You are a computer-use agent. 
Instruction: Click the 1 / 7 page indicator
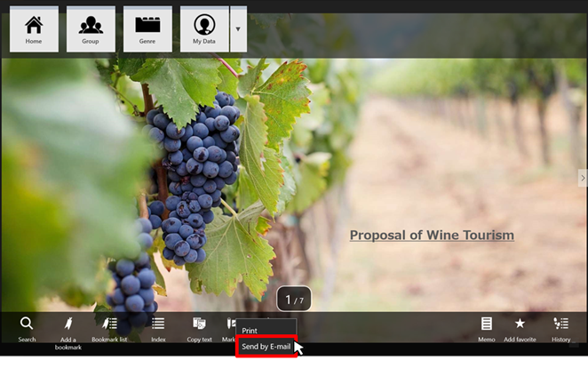pos(294,299)
